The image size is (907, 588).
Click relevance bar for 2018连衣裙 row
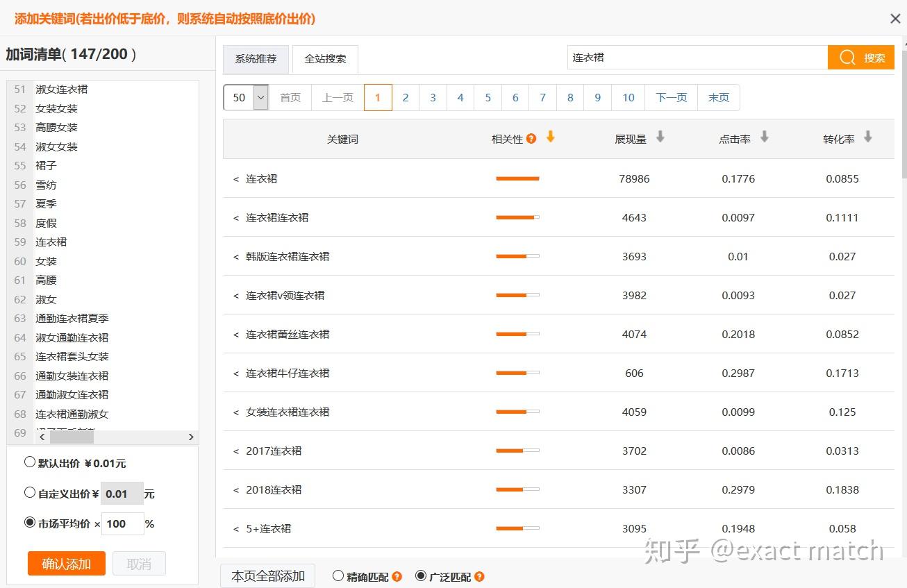point(517,490)
